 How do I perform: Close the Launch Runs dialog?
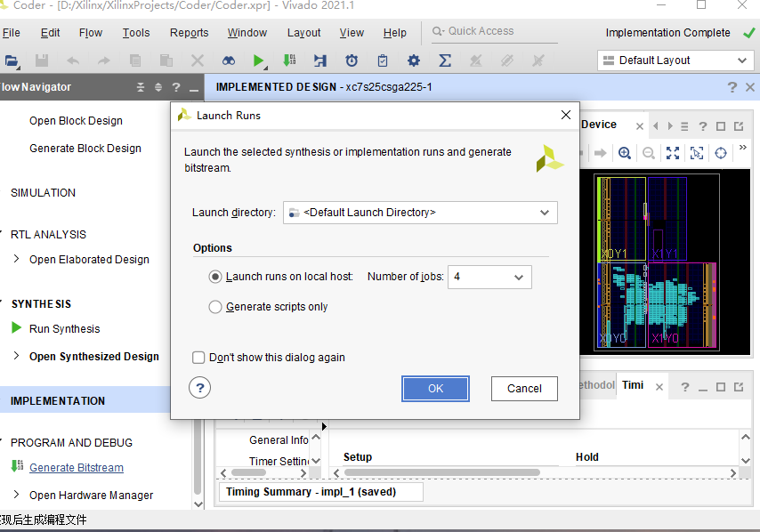coord(566,115)
